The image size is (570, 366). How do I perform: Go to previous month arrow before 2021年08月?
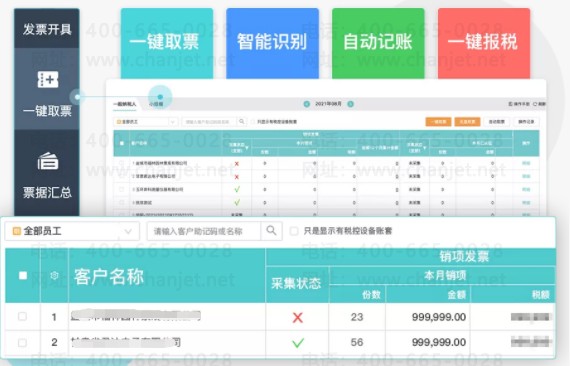[306, 104]
